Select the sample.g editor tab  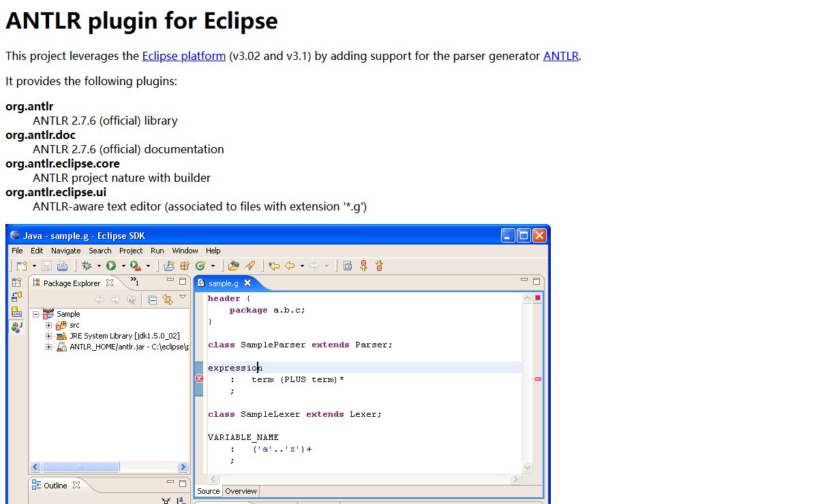224,283
